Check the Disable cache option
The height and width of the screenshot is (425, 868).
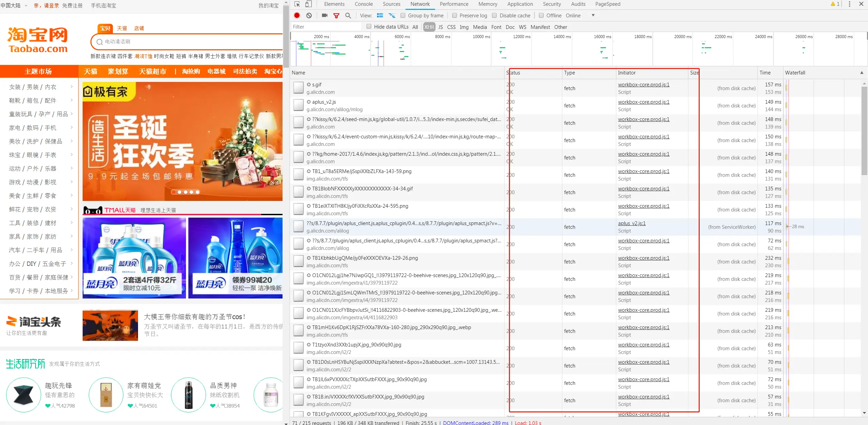click(x=494, y=15)
